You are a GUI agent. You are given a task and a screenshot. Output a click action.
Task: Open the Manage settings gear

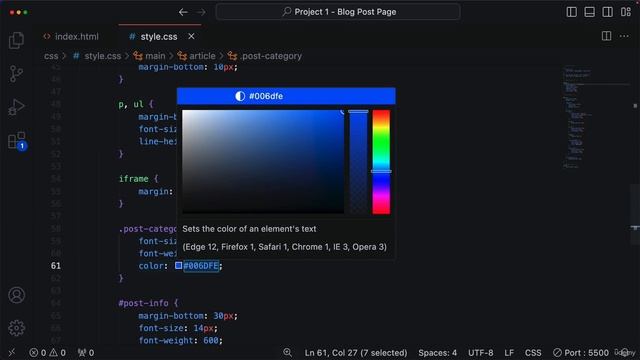(17, 328)
